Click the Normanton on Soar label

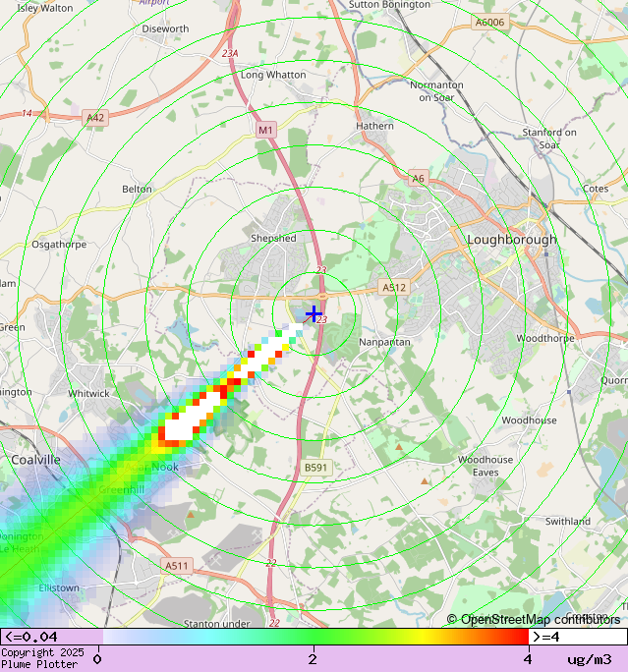[x=436, y=91]
